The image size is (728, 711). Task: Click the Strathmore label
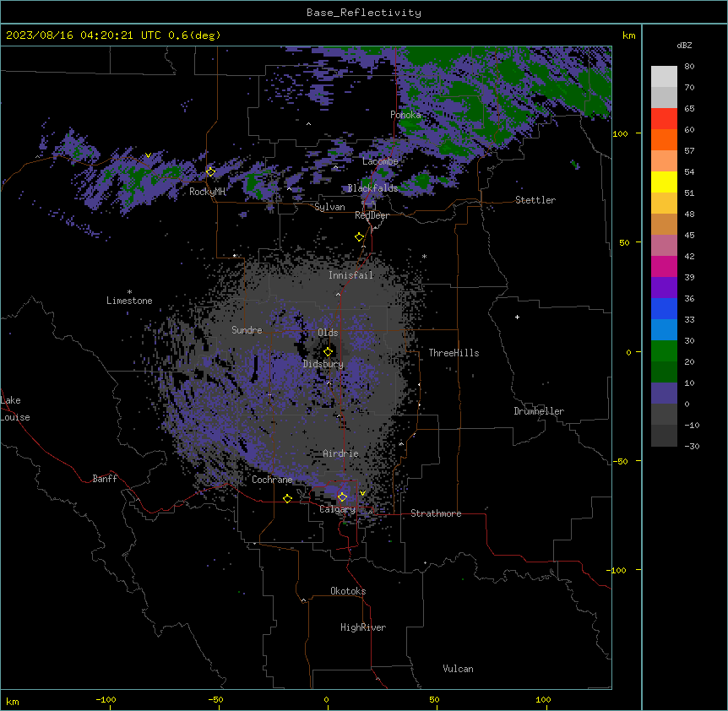(436, 513)
